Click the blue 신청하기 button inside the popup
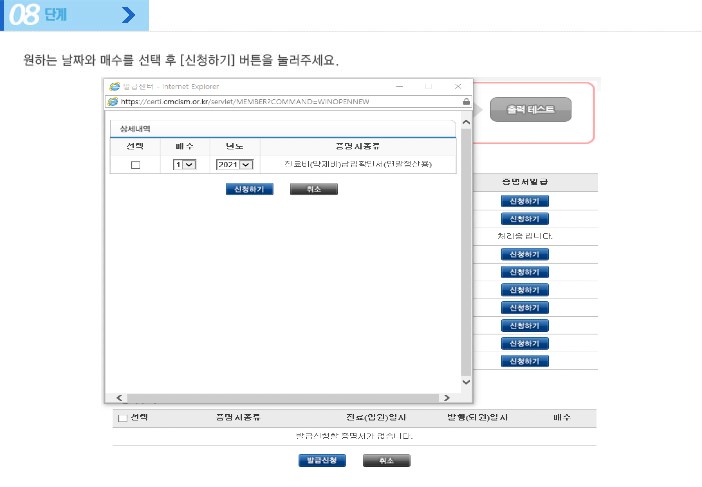The image size is (702, 487). (x=249, y=189)
